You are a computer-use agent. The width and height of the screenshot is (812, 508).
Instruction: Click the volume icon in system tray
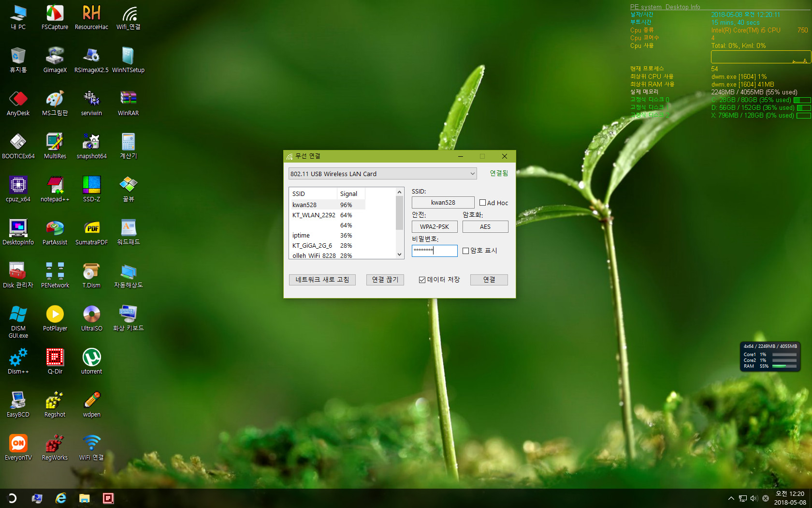click(x=754, y=498)
